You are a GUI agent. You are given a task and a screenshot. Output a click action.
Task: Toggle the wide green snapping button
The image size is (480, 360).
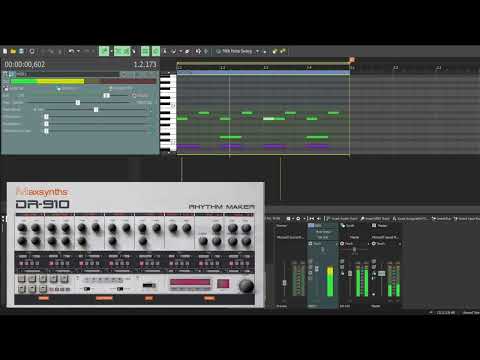coord(122,51)
